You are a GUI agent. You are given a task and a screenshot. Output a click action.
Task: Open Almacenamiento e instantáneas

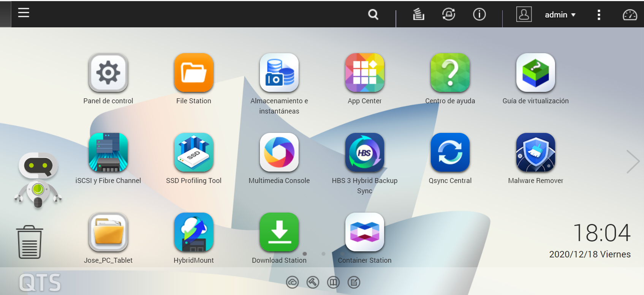point(279,73)
